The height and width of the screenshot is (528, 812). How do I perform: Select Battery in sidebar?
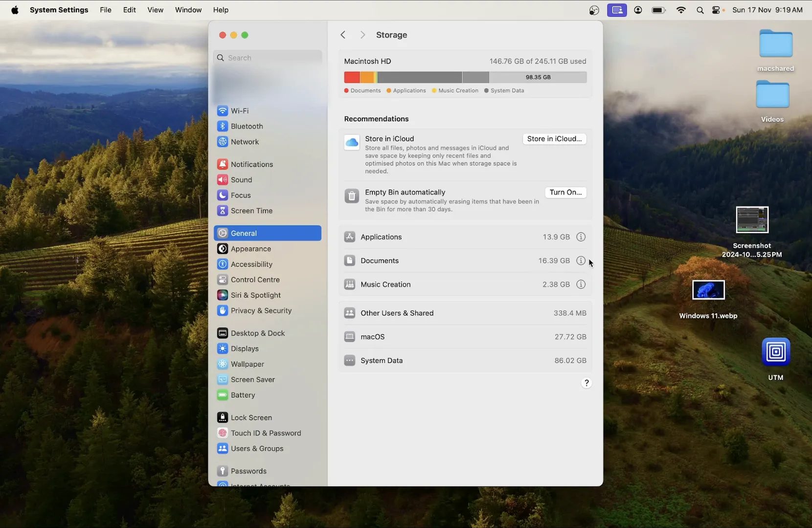coord(267,395)
